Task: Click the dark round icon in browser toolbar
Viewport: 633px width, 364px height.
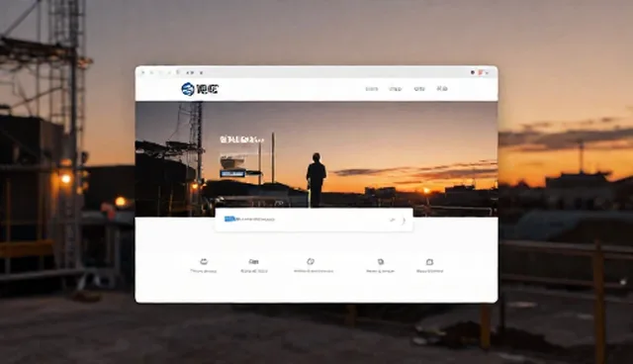Action: pyautogui.click(x=473, y=72)
